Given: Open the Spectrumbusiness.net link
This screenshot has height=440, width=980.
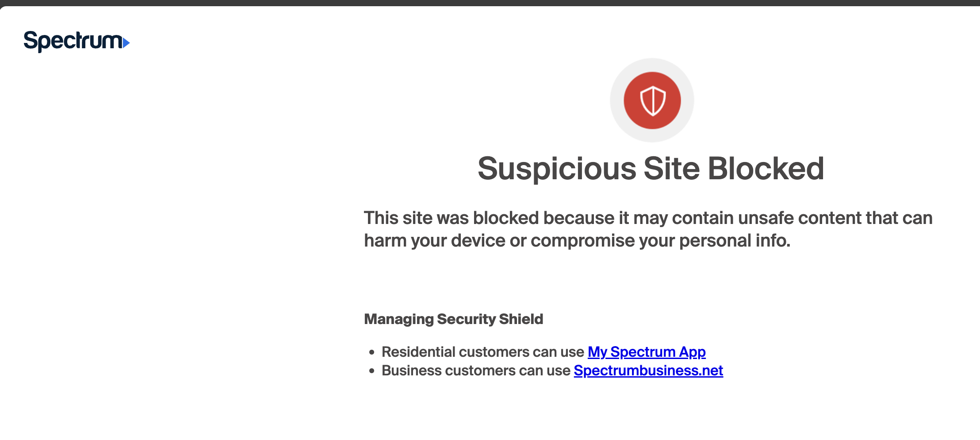Looking at the screenshot, I should point(648,371).
